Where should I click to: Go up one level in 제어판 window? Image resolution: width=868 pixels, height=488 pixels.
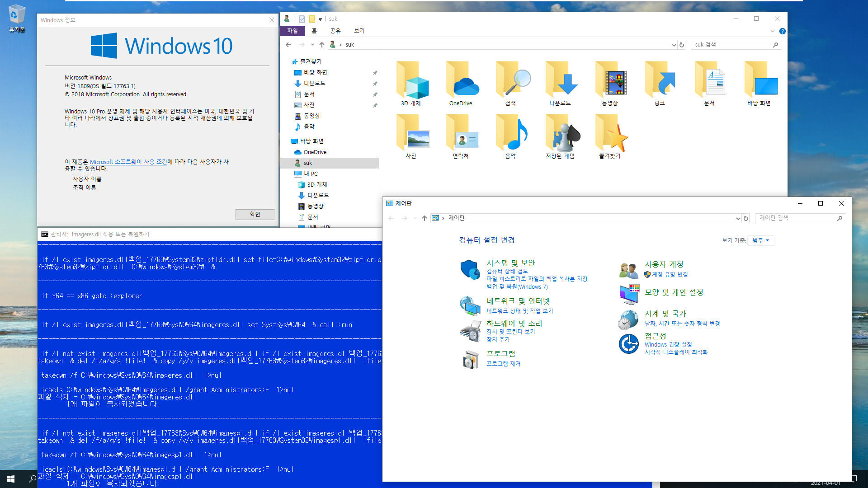coord(424,218)
